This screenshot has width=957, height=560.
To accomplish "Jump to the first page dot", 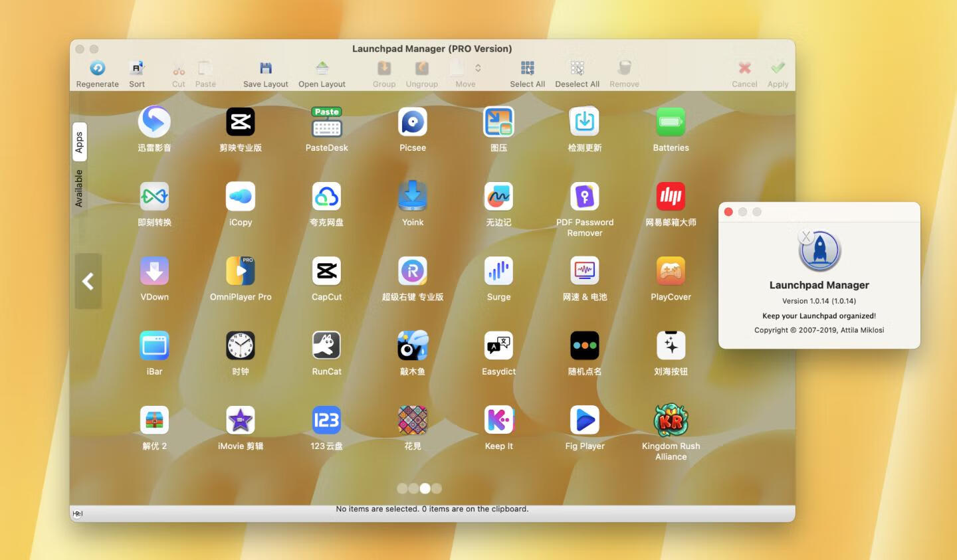I will pos(402,488).
